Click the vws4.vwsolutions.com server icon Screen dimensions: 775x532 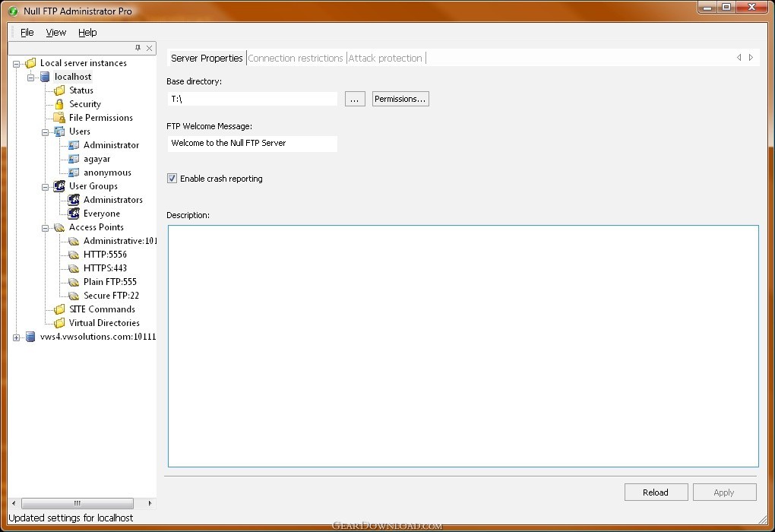click(30, 337)
